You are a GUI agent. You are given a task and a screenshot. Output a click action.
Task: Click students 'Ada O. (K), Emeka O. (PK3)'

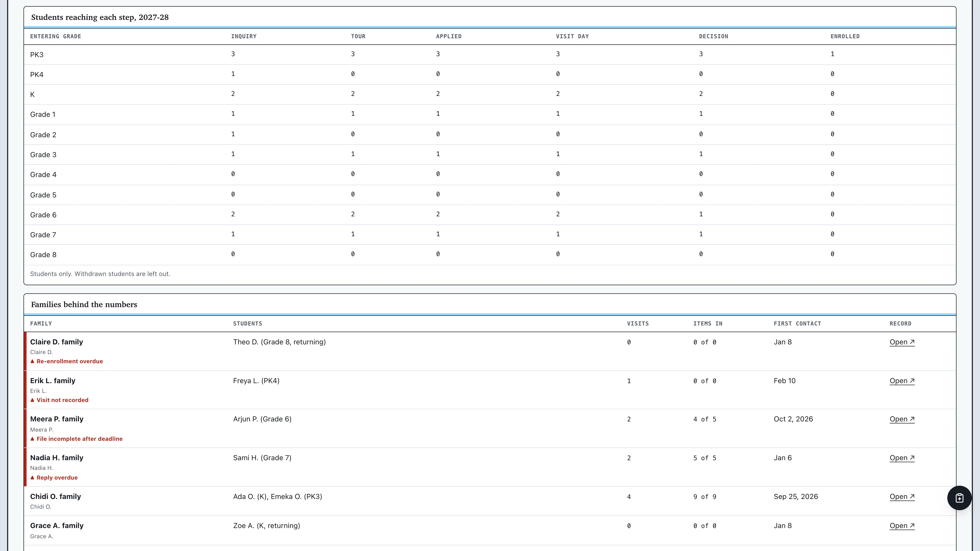(277, 497)
